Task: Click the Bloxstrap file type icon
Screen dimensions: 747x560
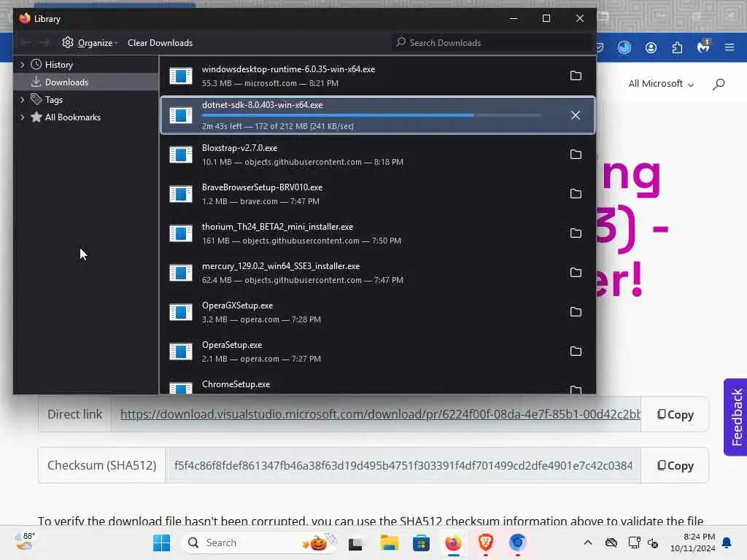Action: point(181,155)
